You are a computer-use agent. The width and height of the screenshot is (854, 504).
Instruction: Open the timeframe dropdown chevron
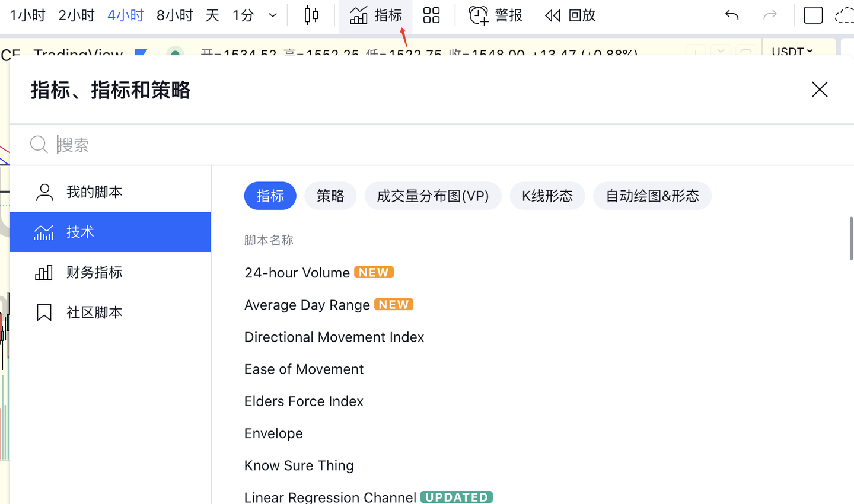(272, 15)
